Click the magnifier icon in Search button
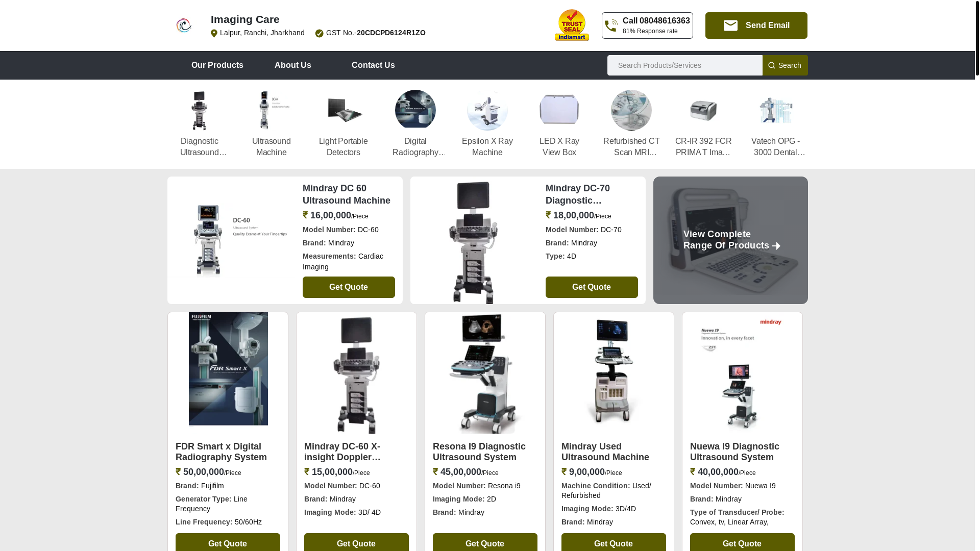 [x=771, y=65]
